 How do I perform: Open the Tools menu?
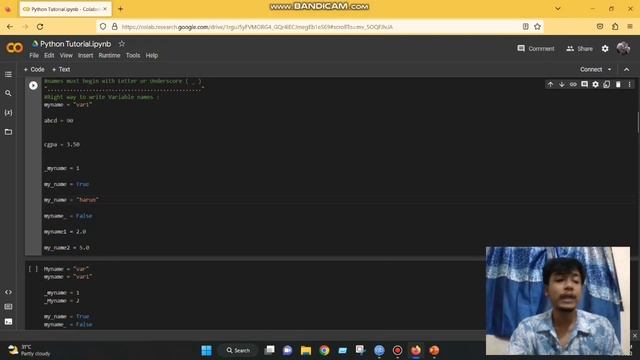click(133, 56)
